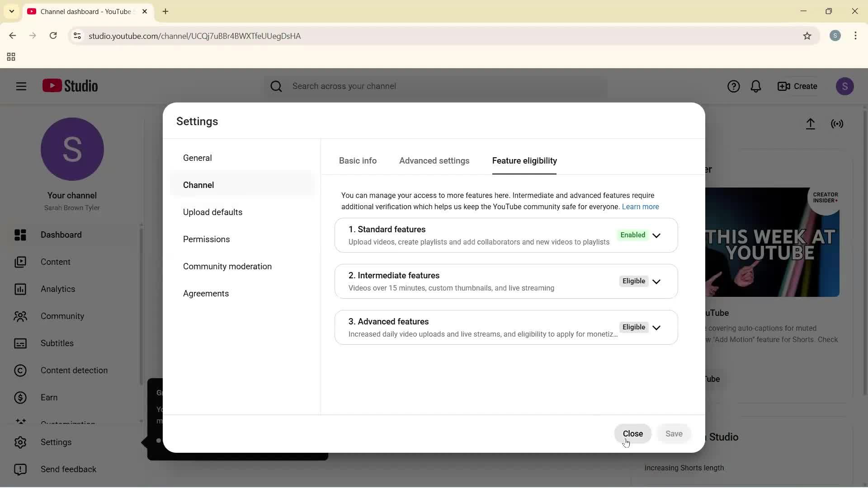The width and height of the screenshot is (868, 488).
Task: Click the Create camera icon
Action: (x=797, y=86)
